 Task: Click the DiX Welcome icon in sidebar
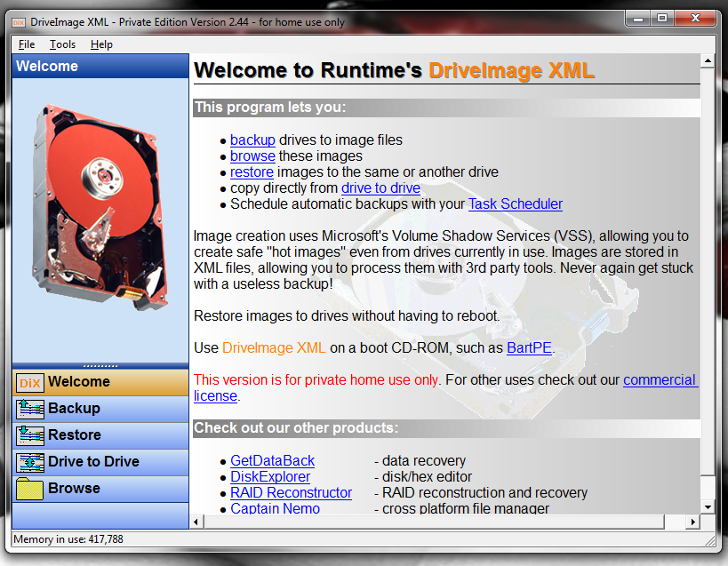pyautogui.click(x=29, y=383)
